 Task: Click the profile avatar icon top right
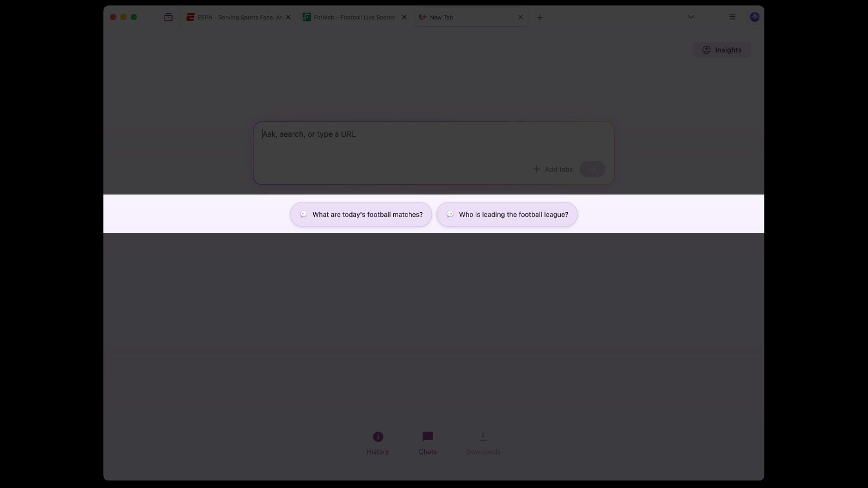pyautogui.click(x=755, y=17)
